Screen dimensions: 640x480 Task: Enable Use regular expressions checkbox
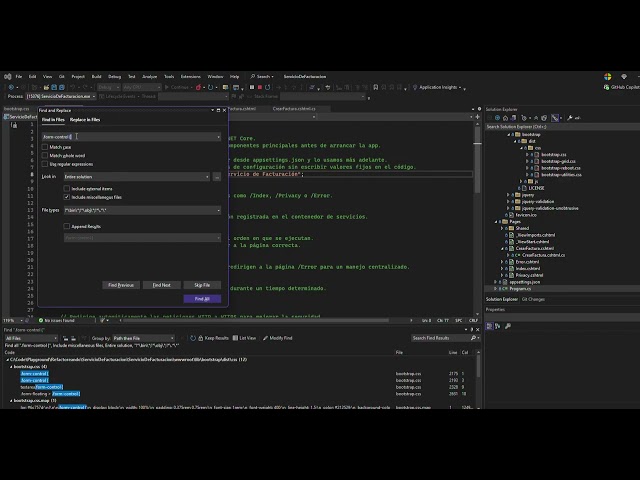tap(45, 164)
